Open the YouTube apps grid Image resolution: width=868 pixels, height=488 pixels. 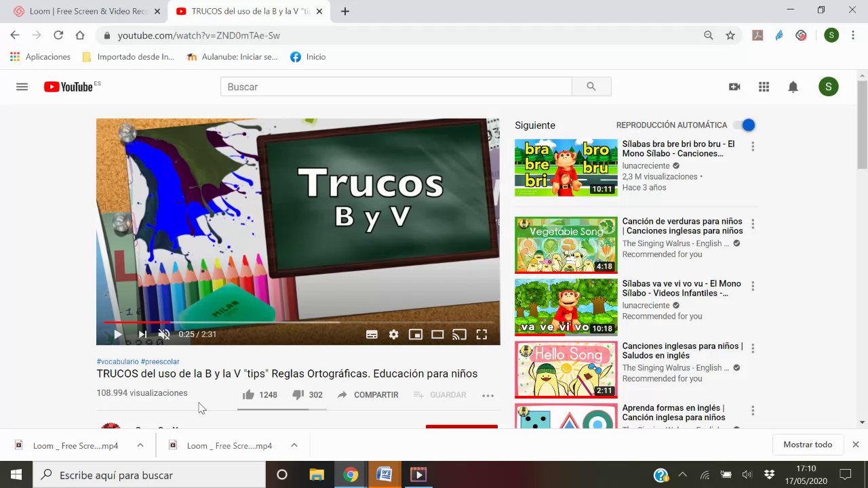coord(764,87)
